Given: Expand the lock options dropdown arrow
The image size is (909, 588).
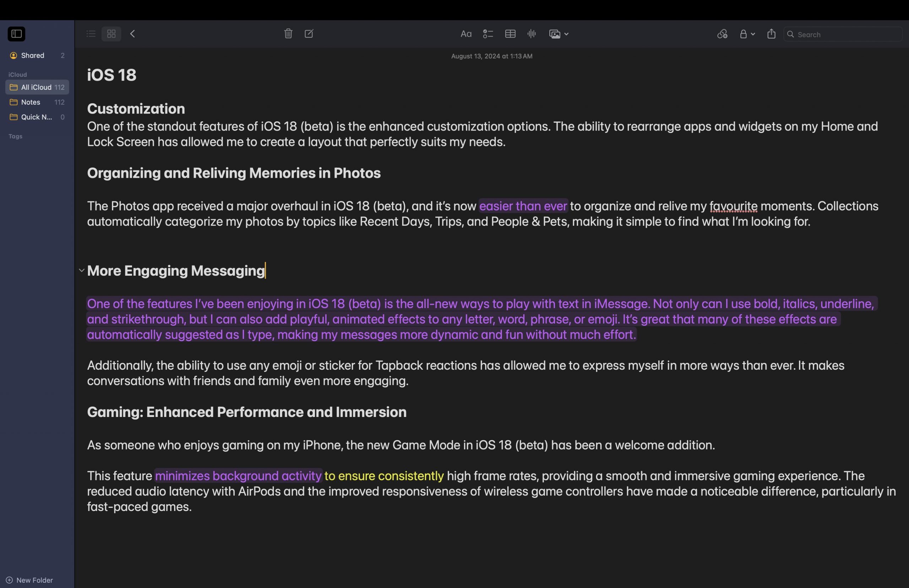Looking at the screenshot, I should (753, 34).
